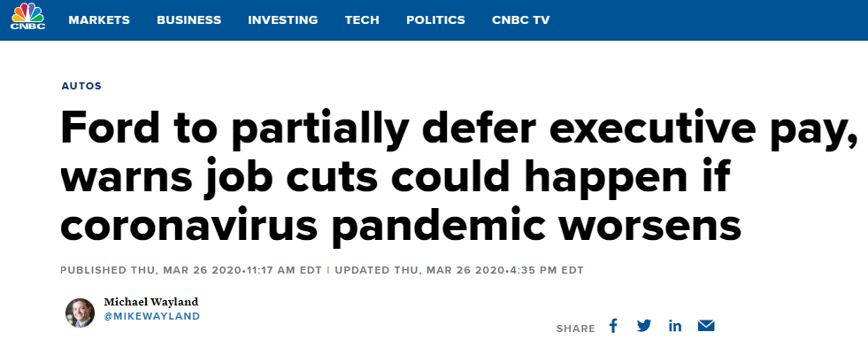The image size is (868, 363).
Task: Share article on LinkedIn
Action: point(675,326)
